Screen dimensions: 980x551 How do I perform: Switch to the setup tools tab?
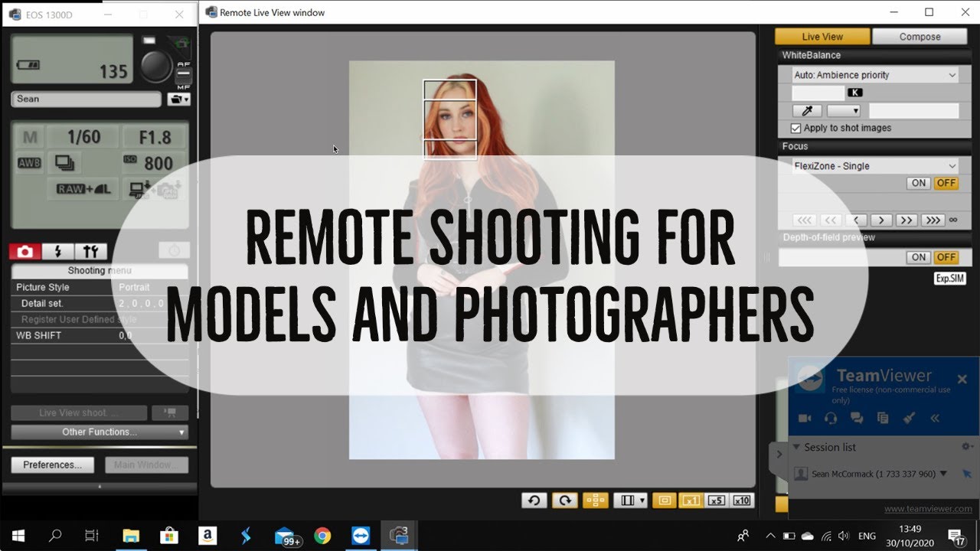90,251
